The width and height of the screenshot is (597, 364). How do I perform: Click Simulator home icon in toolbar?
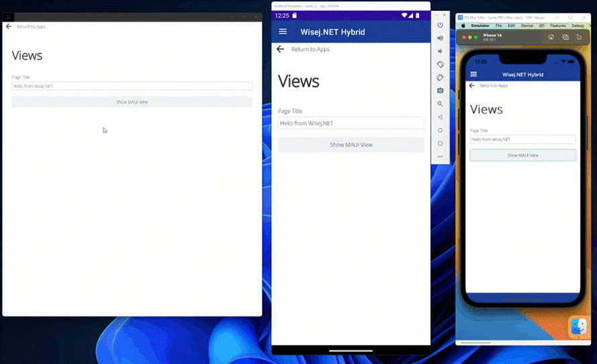click(x=551, y=37)
